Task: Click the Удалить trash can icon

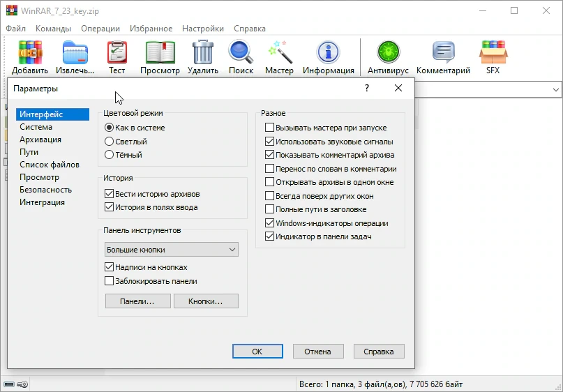Action: pyautogui.click(x=203, y=52)
